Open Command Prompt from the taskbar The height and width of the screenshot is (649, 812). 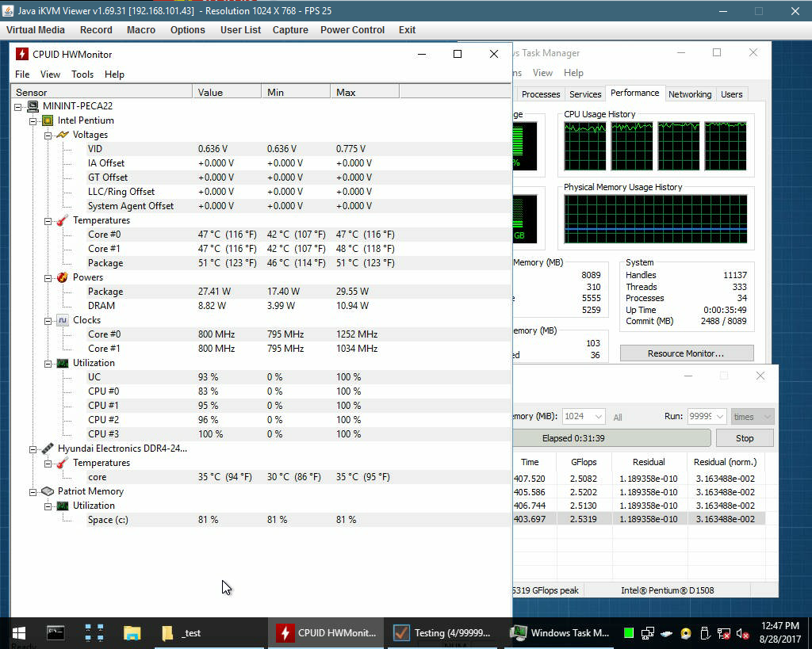(56, 633)
